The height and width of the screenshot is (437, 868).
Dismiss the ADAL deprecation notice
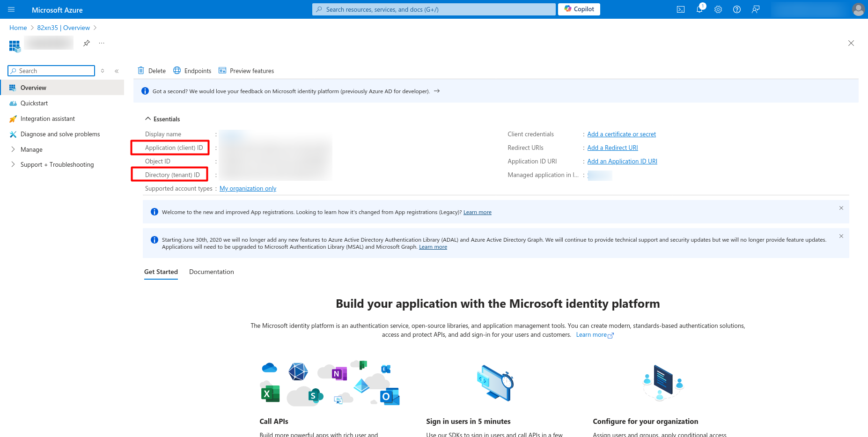841,236
